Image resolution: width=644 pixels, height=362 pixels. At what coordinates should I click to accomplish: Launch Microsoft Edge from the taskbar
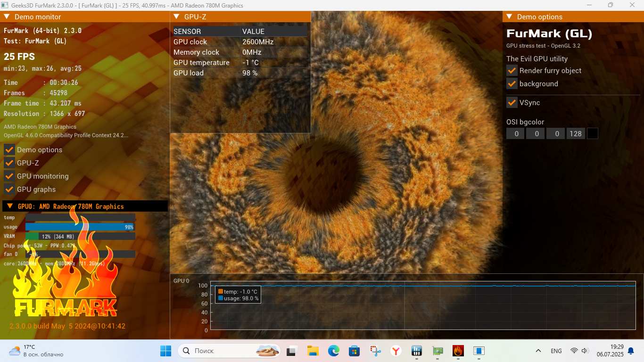point(333,351)
